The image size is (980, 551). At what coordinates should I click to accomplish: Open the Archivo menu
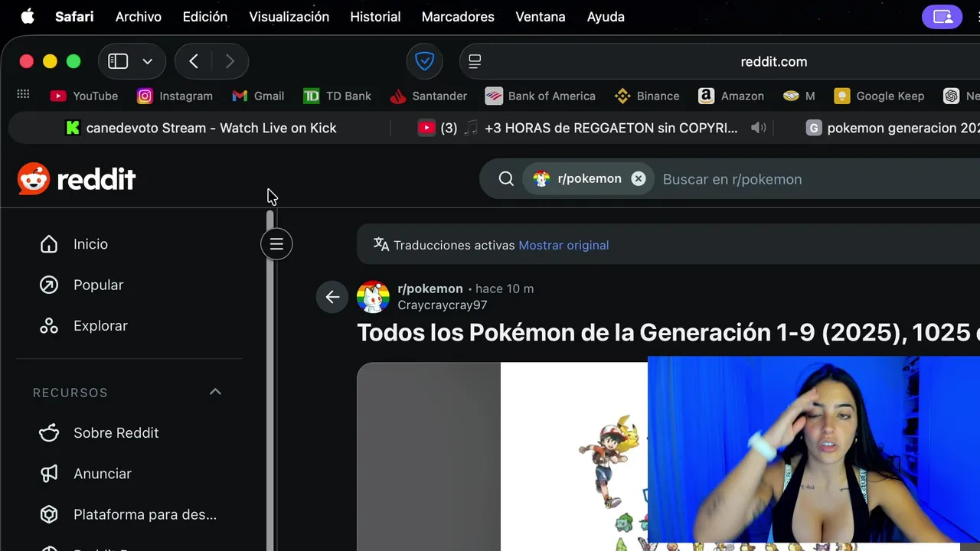pos(139,16)
